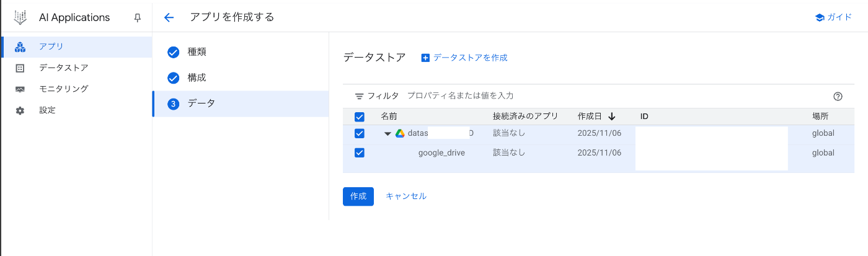Click the キャンセル link

[406, 196]
